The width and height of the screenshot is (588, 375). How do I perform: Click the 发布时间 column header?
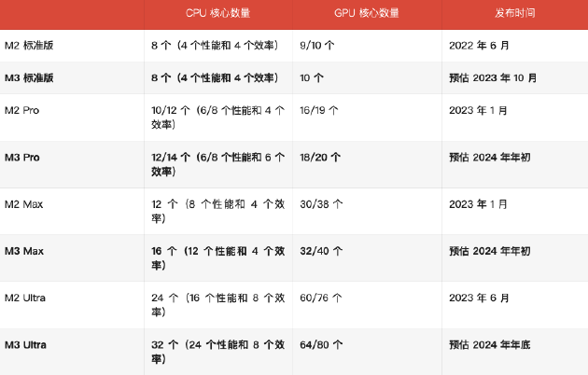coord(514,13)
